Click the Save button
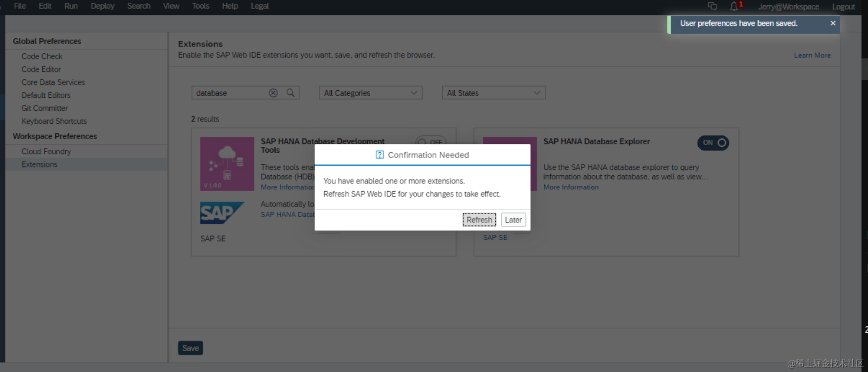 [190, 348]
